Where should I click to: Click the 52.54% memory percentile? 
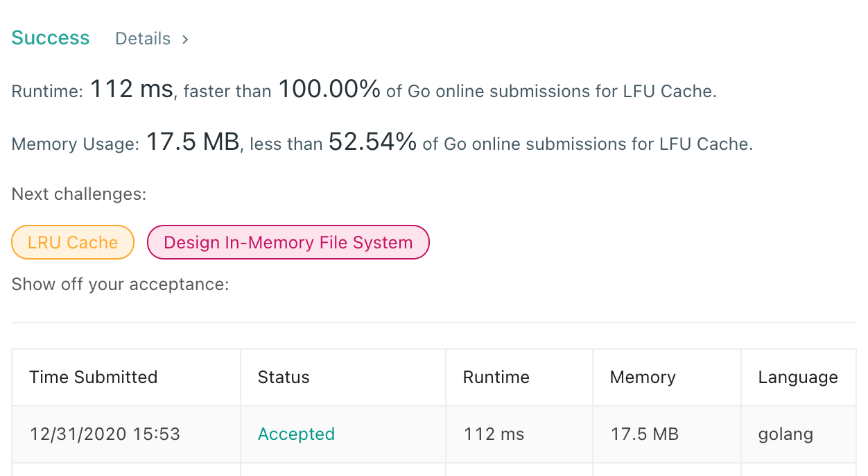372,142
